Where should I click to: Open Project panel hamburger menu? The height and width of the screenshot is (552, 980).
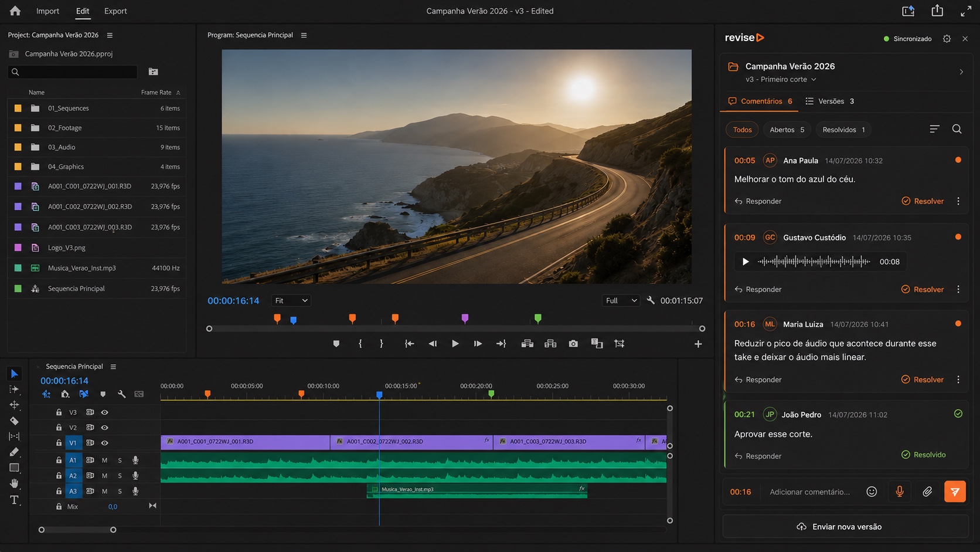(x=110, y=35)
